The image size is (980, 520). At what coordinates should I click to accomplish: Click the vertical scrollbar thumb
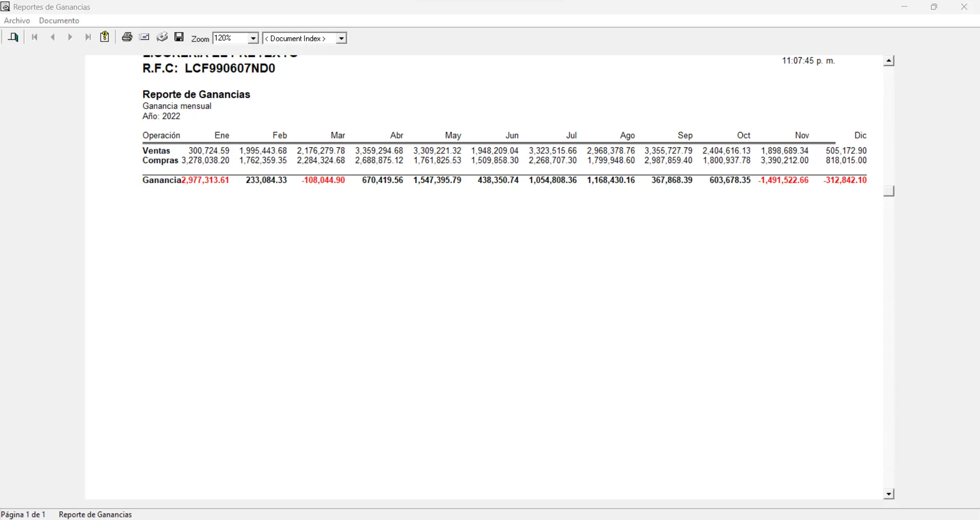[889, 191]
